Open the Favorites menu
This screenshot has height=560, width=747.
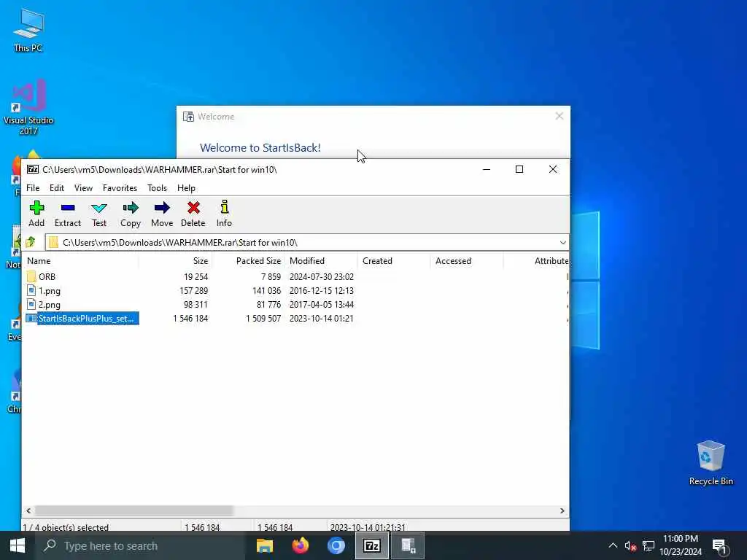tap(120, 188)
